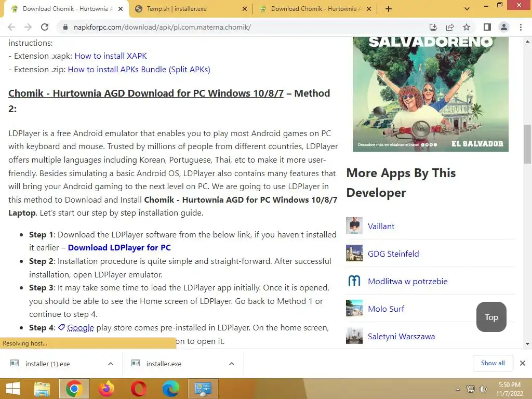
Task: Click the Chrome taskbar icon
Action: [74, 389]
